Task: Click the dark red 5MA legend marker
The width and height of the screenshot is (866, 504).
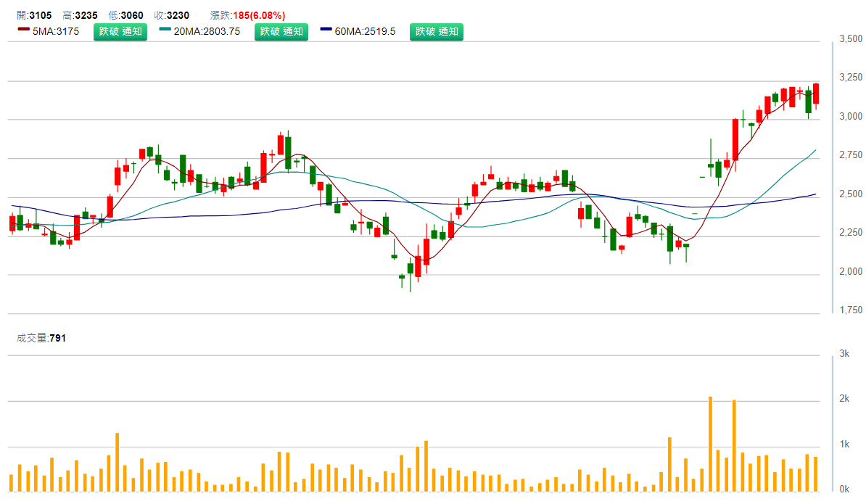Action: [23, 30]
